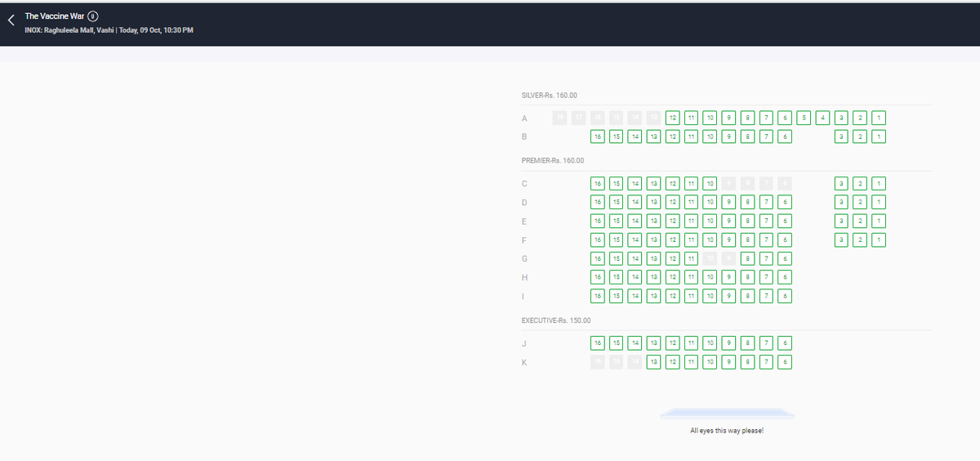
Task: Click the screen graphic above 'All eyes this way please!'
Action: click(x=726, y=413)
